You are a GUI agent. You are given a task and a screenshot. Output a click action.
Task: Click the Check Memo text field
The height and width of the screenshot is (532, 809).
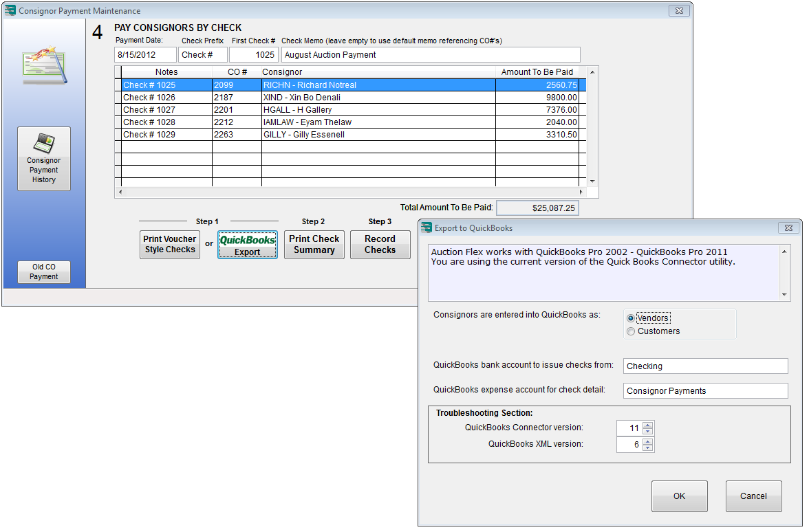430,55
